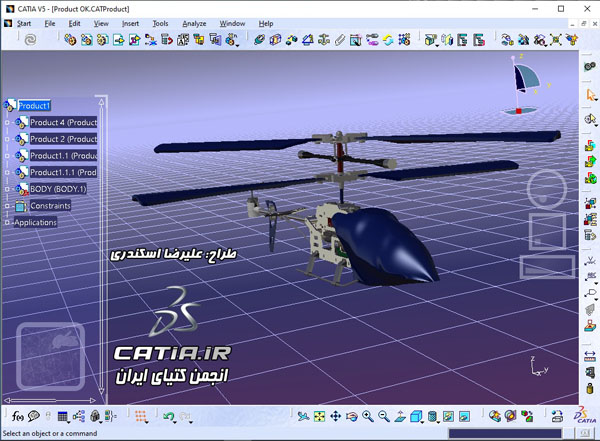
Task: Open the Start menu
Action: 24,24
